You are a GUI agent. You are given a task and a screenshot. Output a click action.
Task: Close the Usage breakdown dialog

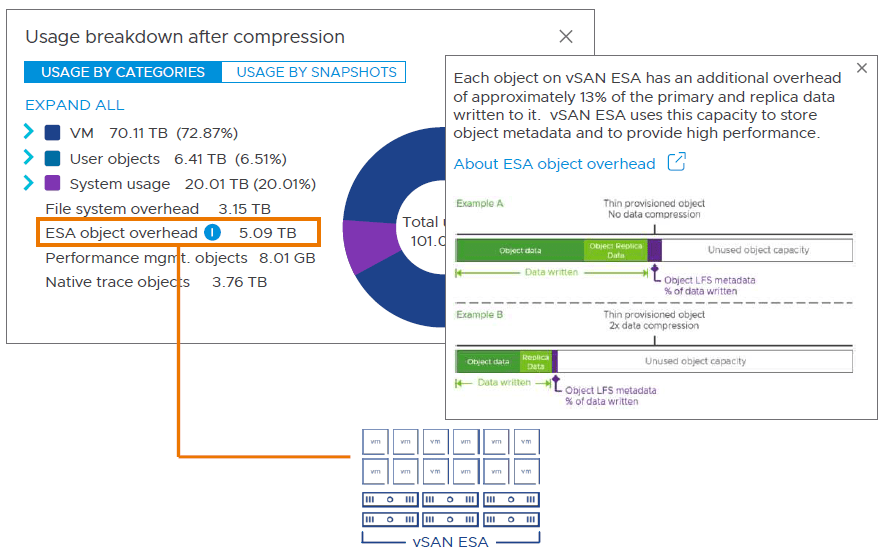(x=566, y=37)
